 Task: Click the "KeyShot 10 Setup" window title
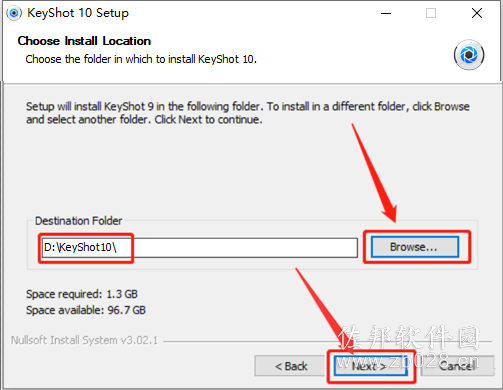(x=78, y=13)
